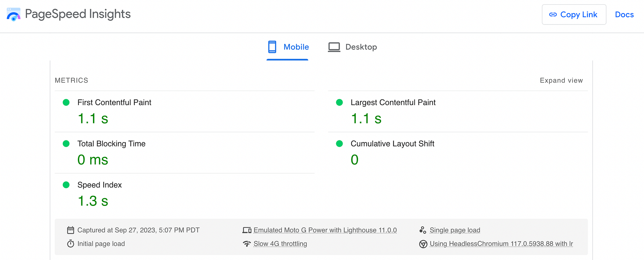Click the Total Blocking Time green status dot
Screen dimensions: 644x260
point(66,144)
